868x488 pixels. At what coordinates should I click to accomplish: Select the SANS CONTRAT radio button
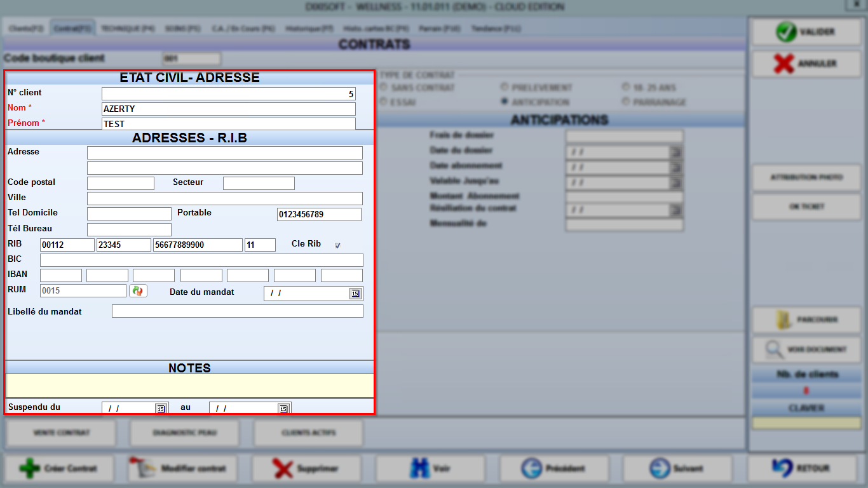(384, 88)
